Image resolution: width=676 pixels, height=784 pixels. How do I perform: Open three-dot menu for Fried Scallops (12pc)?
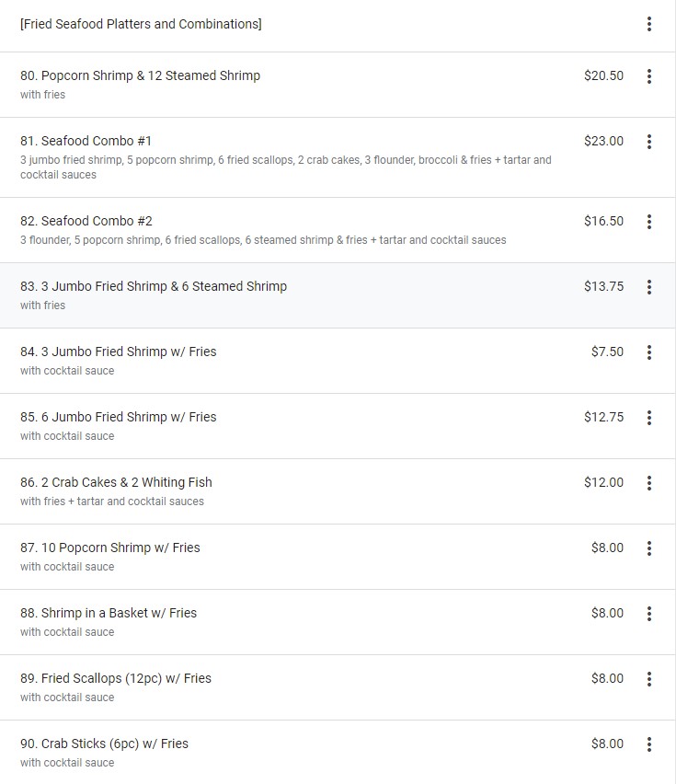coord(649,679)
